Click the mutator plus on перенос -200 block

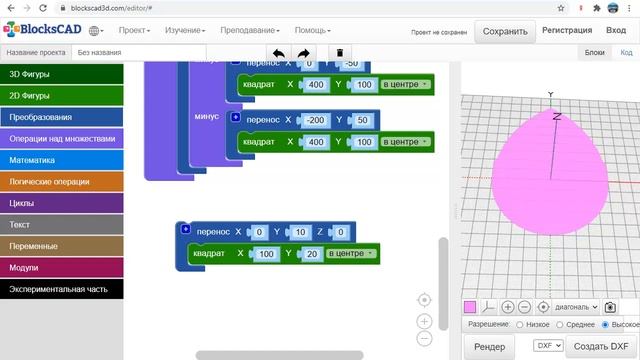pos(236,117)
